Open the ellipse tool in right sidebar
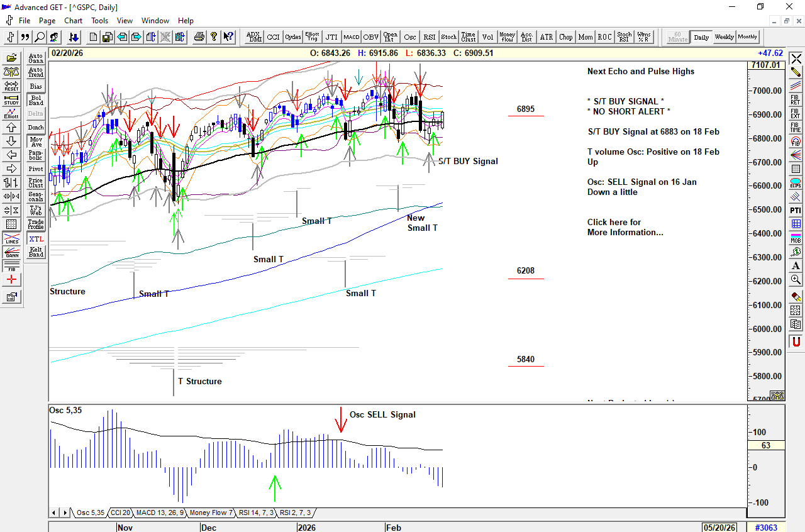Image resolution: width=805 pixels, height=532 pixels. [x=796, y=183]
